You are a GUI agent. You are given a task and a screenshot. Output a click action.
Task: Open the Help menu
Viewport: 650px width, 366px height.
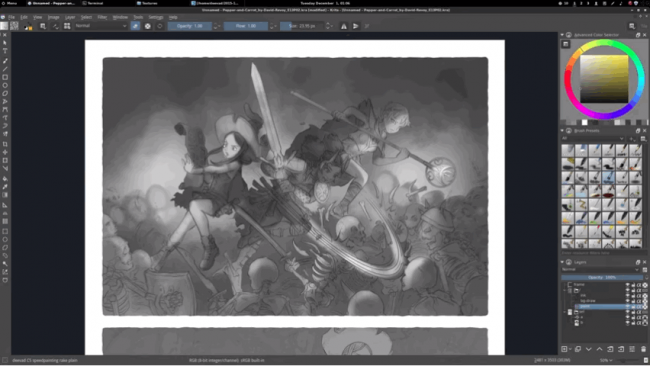click(173, 17)
